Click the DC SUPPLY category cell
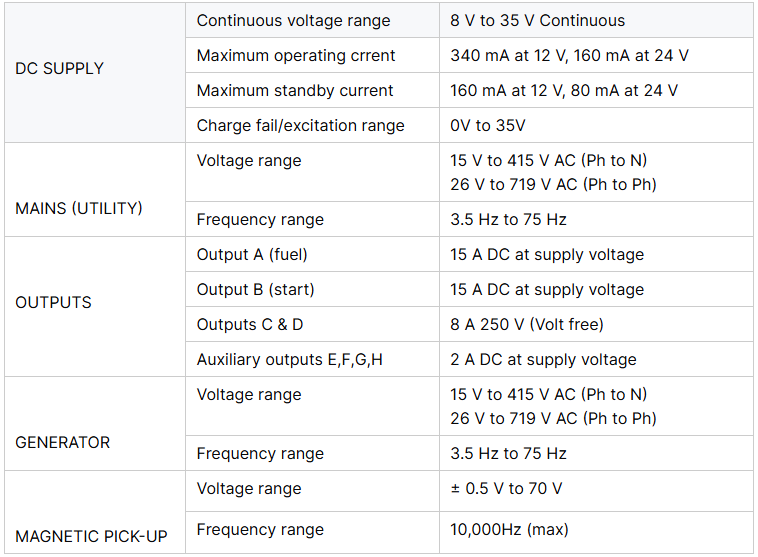758x557 pixels. (95, 73)
